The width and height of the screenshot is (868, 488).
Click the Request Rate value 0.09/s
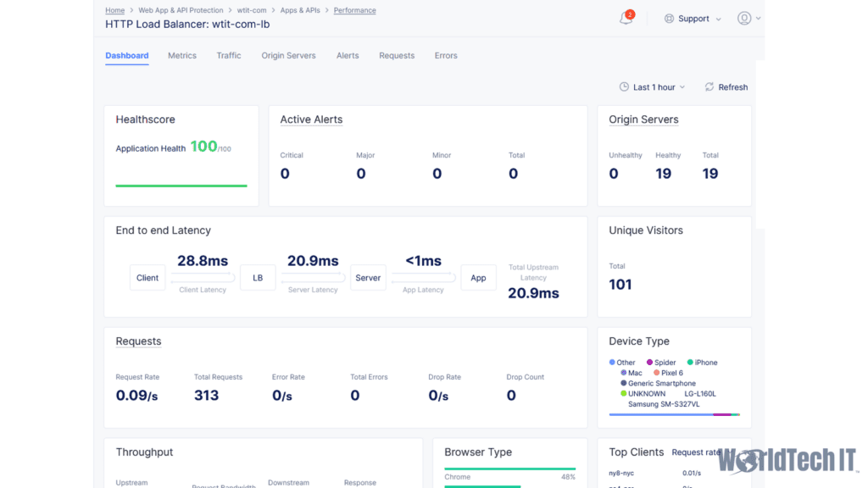pyautogui.click(x=136, y=396)
